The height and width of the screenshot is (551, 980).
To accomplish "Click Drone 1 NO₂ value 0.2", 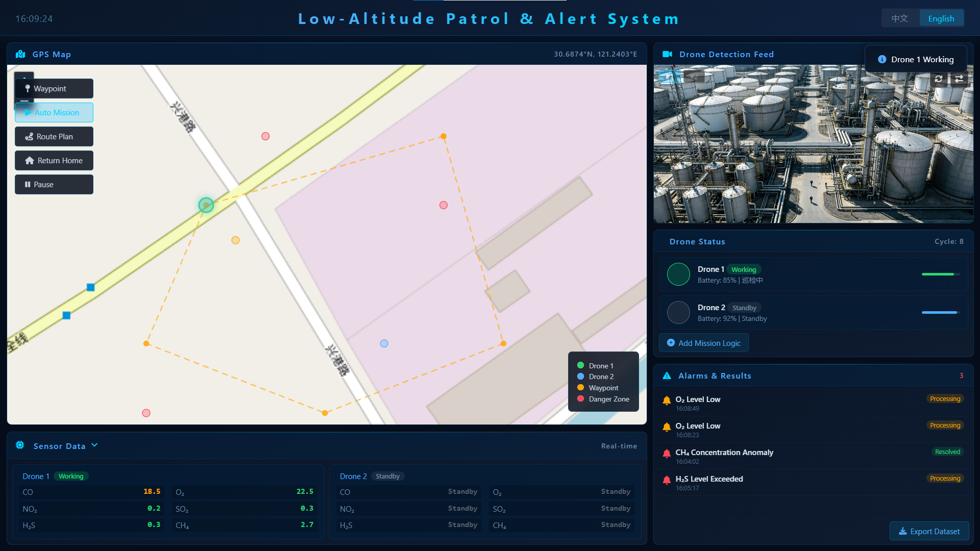I will [x=154, y=508].
